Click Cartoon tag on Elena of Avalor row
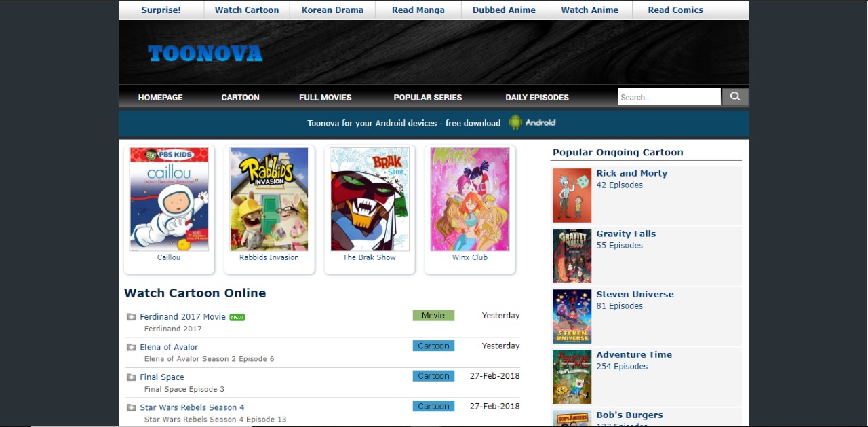868x427 pixels. [433, 346]
